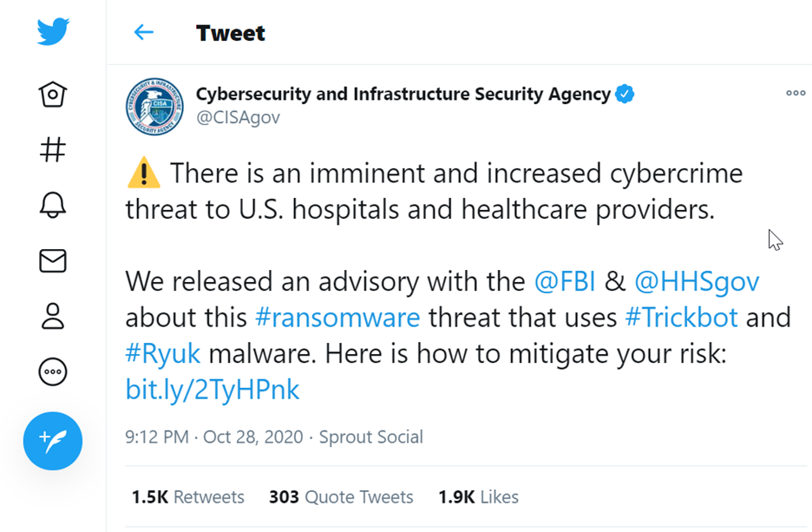Click the Twitter bird logo
812x532 pixels.
coord(52,33)
